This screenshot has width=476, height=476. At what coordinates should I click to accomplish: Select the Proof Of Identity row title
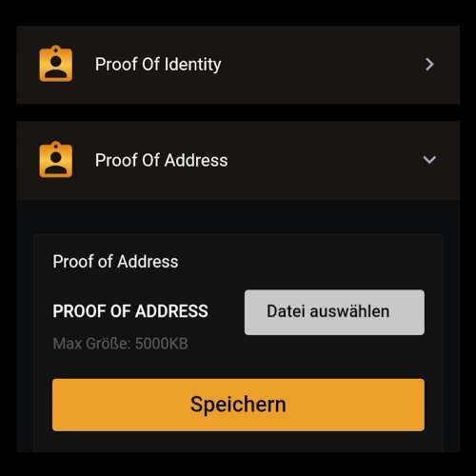click(x=158, y=65)
